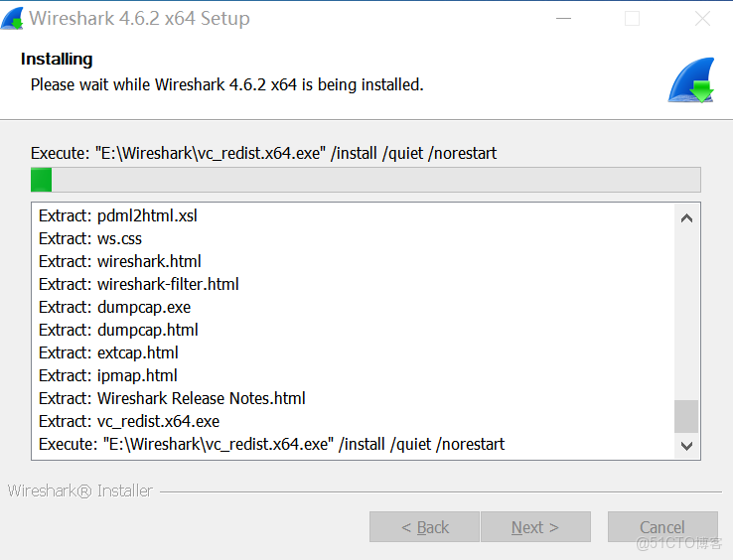Close the Wireshark Setup window
This screenshot has height=560, width=733.
pos(703,19)
